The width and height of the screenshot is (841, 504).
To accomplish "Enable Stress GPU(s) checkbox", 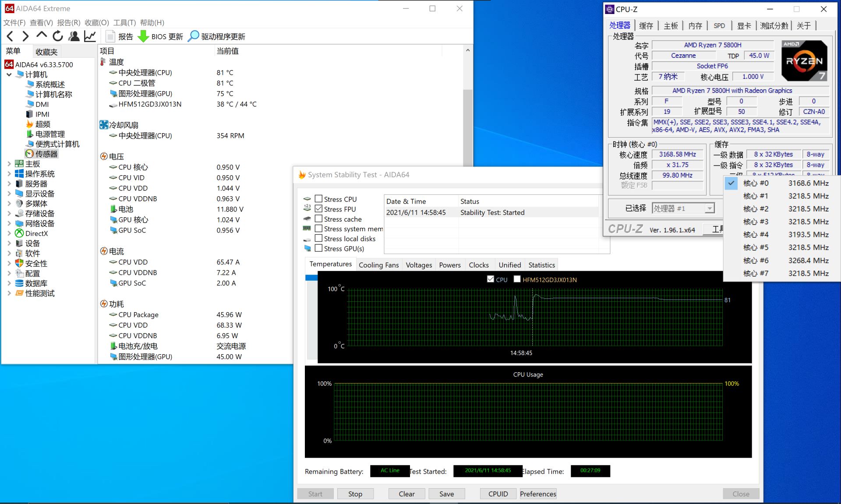I will [x=318, y=248].
